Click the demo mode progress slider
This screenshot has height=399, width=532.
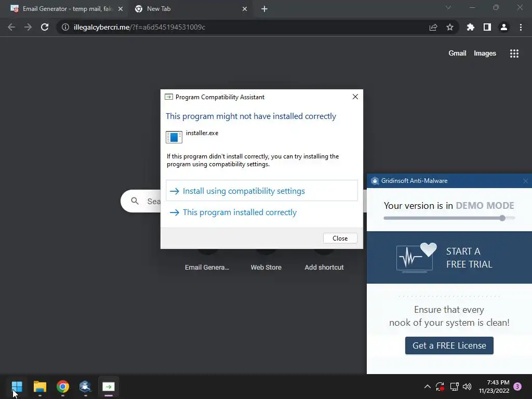(449, 218)
